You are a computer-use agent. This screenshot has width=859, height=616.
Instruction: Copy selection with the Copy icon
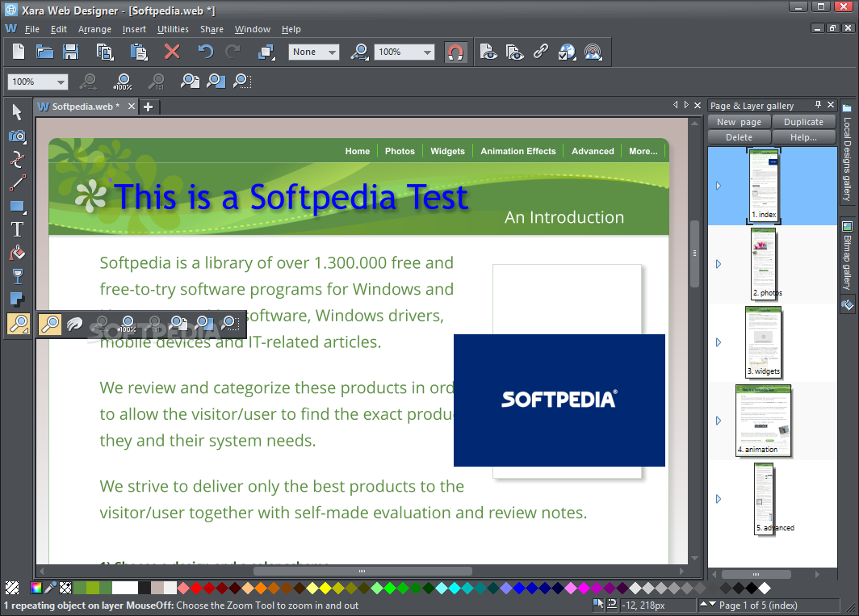(x=105, y=52)
